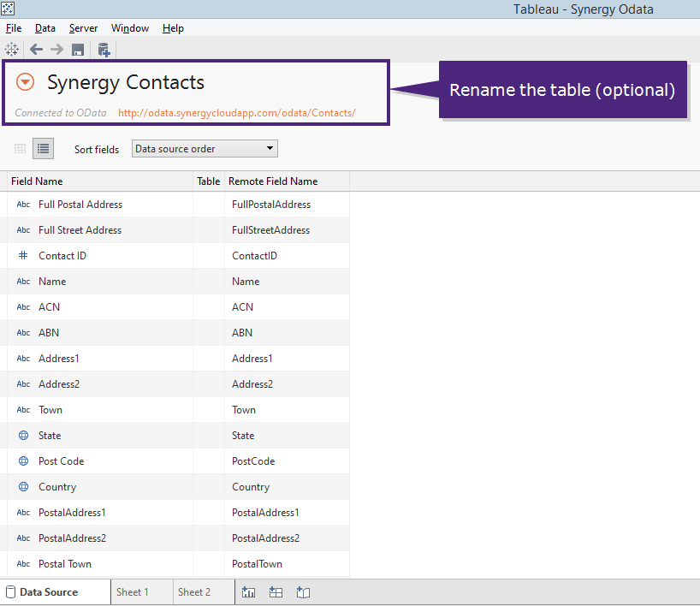
Task: Create a new worksheet with bottom icon
Action: [x=248, y=592]
